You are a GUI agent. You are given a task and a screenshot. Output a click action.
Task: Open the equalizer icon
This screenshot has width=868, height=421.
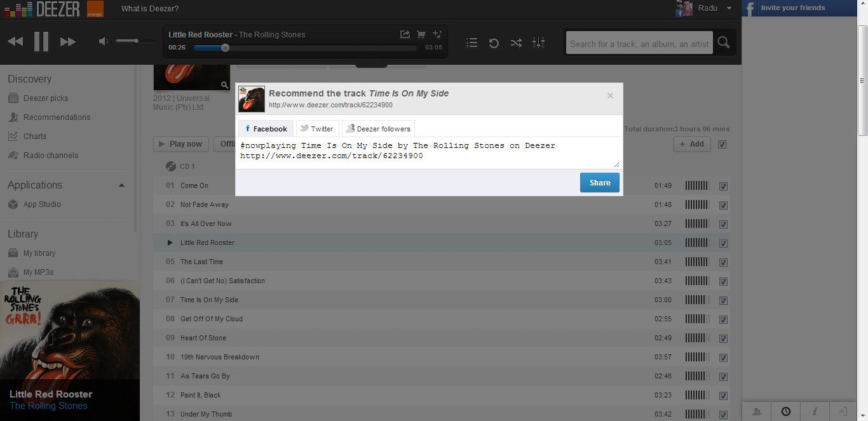click(538, 43)
